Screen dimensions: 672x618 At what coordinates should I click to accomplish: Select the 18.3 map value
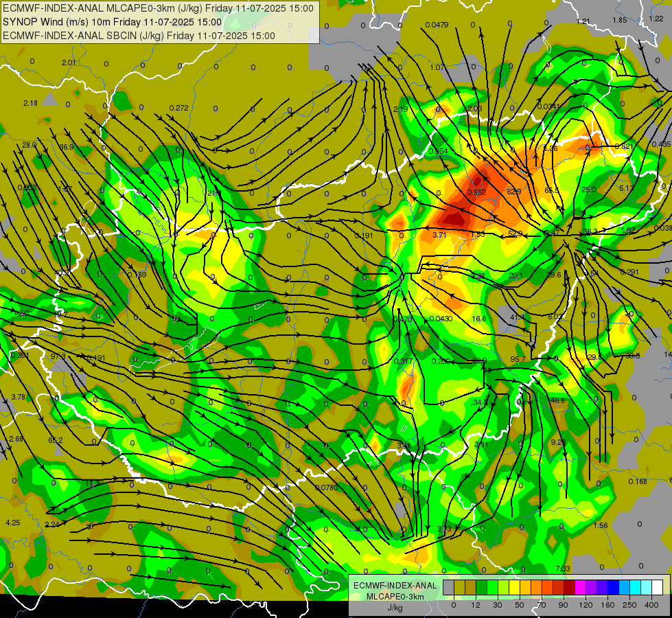click(93, 483)
